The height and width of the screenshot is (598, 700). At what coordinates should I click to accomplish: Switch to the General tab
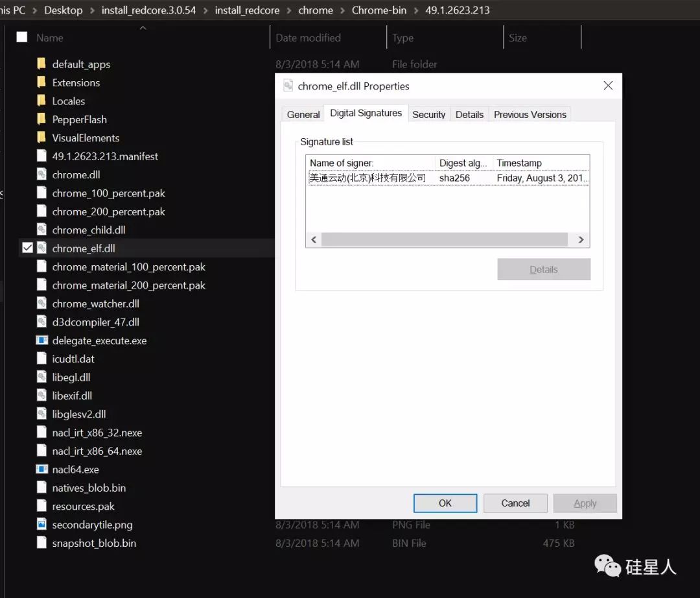tap(303, 114)
